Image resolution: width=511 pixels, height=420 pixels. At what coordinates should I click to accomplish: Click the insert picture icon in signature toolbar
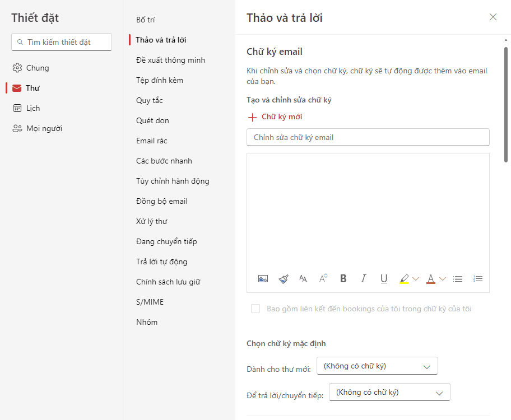pos(263,279)
